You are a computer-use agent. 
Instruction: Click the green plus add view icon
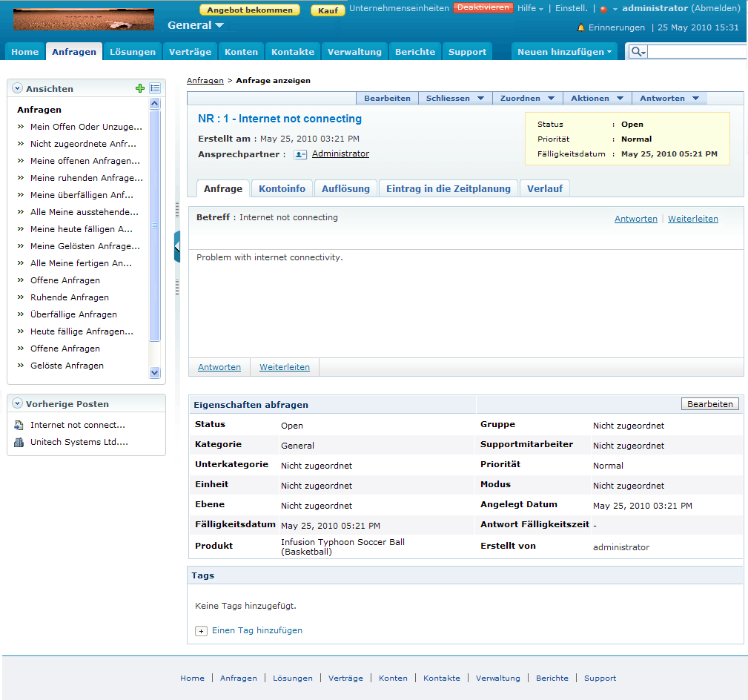(140, 88)
